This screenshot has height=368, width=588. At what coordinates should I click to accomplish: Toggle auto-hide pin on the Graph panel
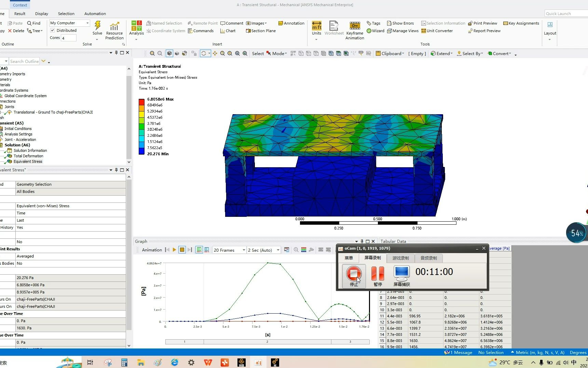(362, 241)
